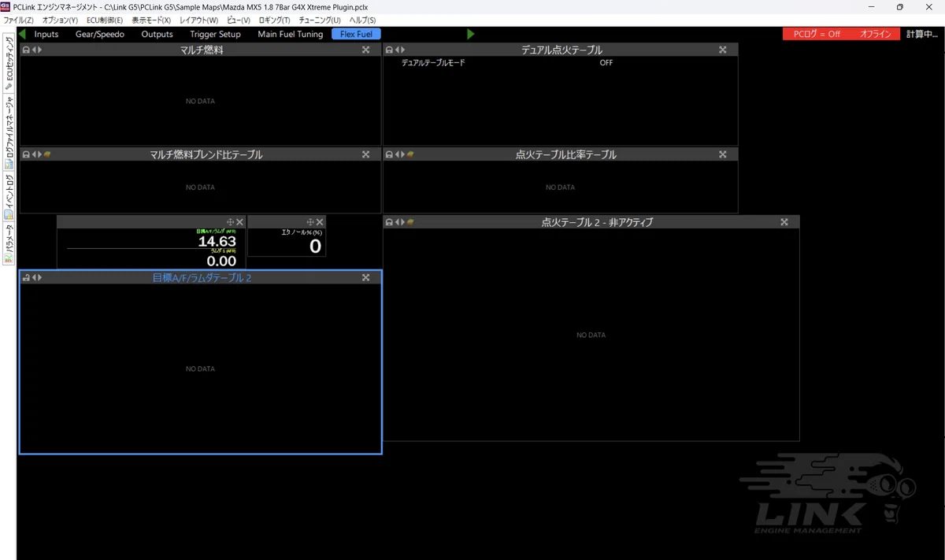
Task: Switch to the Main Fuel Tuning tab
Action: (x=291, y=34)
